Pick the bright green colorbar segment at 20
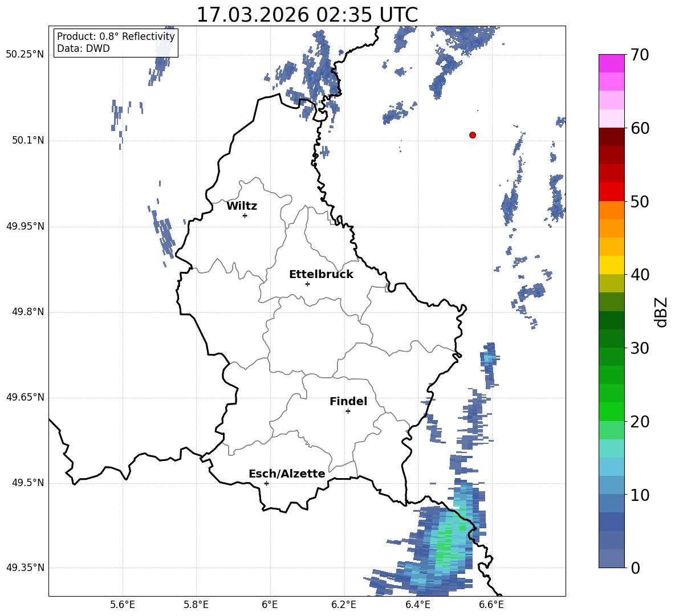Viewport: 675px width, 616px height. pos(611,411)
